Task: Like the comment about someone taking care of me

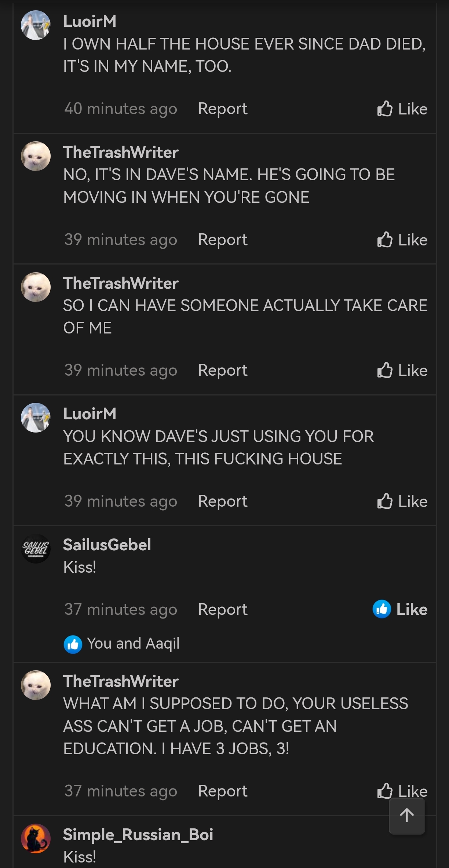Action: tap(402, 371)
